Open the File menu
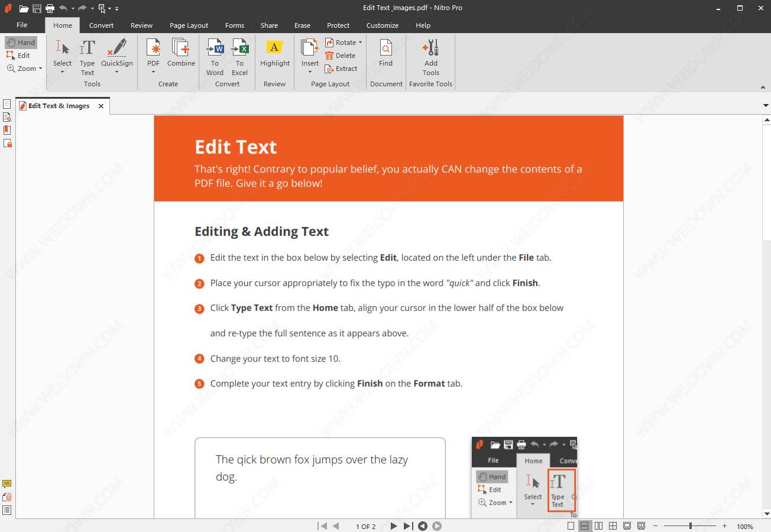771x532 pixels. tap(22, 25)
